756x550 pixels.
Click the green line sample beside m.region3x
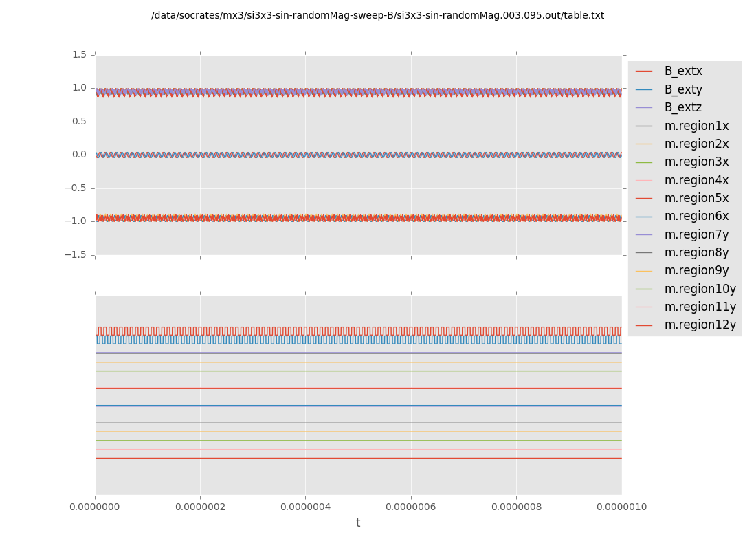click(x=644, y=162)
